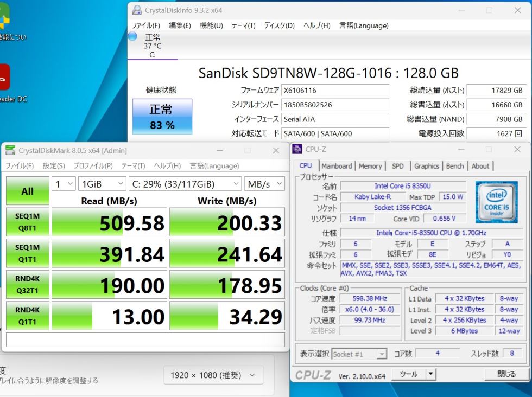The image size is (532, 397).
Task: Run the SEQ1M Q1T1 test button
Action: click(x=28, y=253)
